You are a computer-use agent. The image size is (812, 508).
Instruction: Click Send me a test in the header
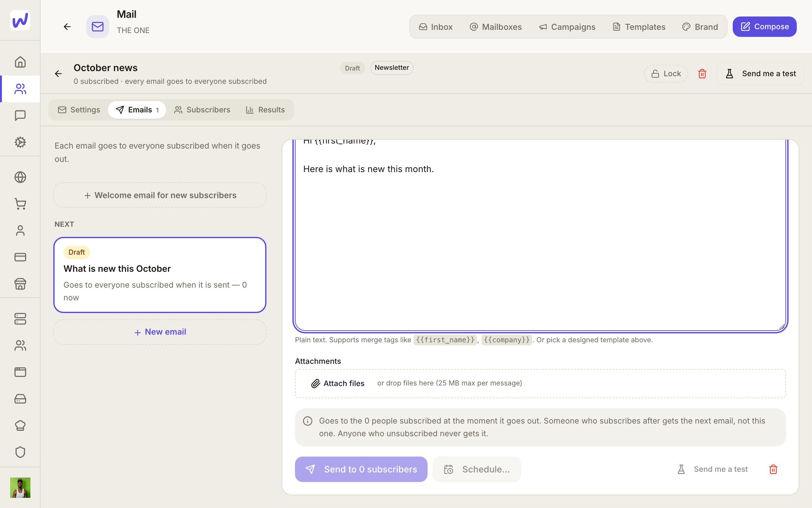(760, 74)
